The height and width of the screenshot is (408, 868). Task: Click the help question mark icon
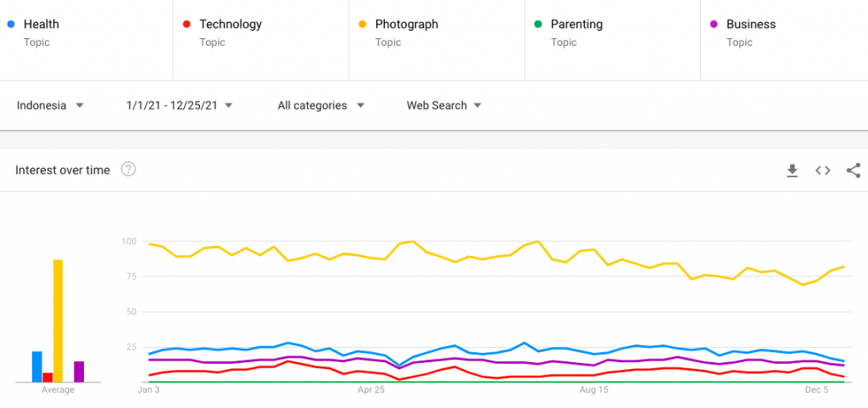click(x=129, y=170)
